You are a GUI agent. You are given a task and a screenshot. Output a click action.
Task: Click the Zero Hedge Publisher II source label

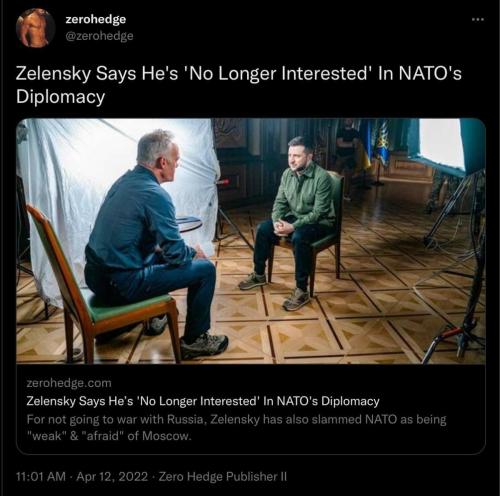[x=223, y=477]
